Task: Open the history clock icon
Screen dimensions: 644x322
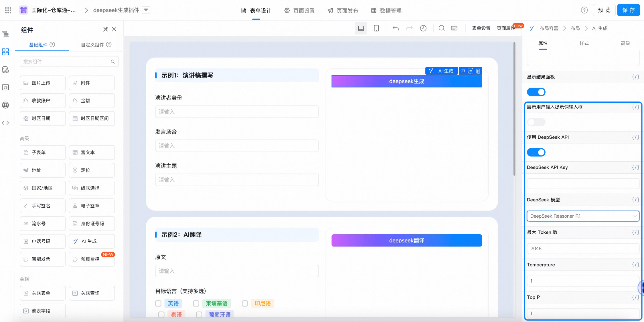Action: click(423, 28)
